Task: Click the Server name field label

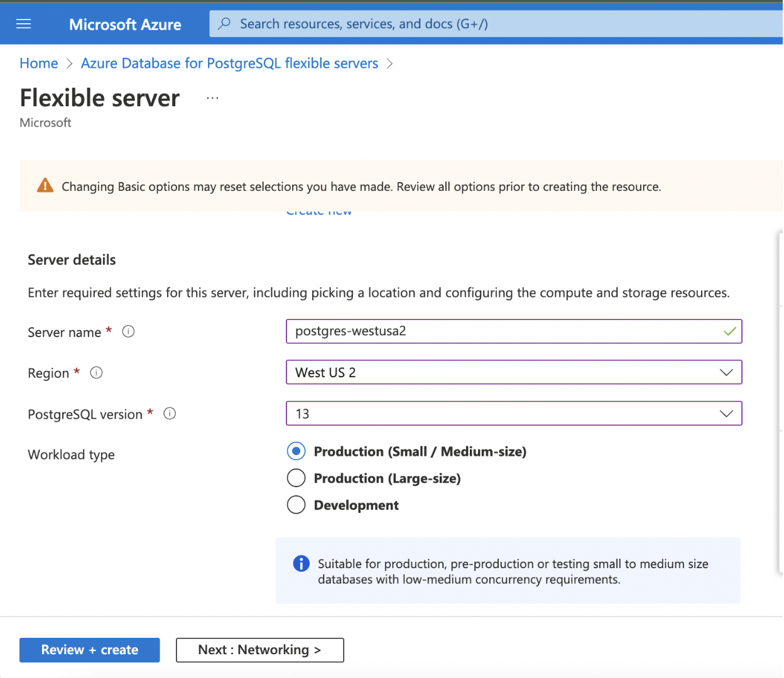Action: 64,332
